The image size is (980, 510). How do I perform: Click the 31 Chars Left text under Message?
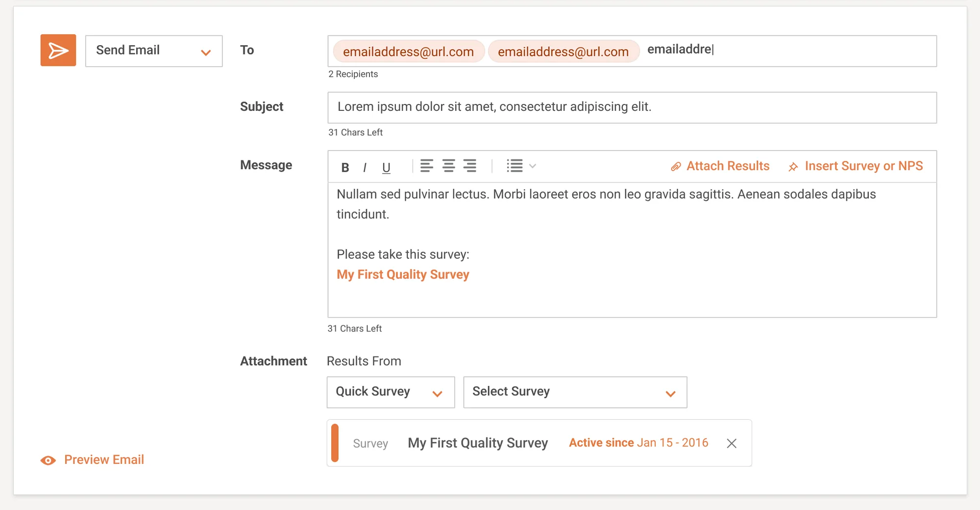coord(355,329)
